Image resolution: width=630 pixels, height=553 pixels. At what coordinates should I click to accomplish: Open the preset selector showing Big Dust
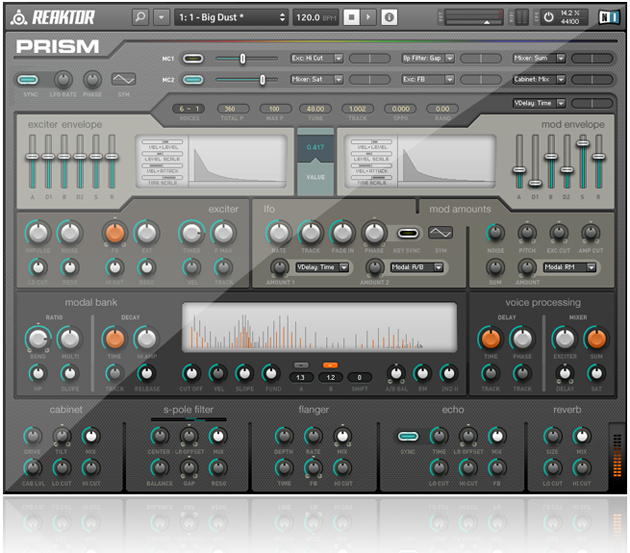click(x=231, y=17)
